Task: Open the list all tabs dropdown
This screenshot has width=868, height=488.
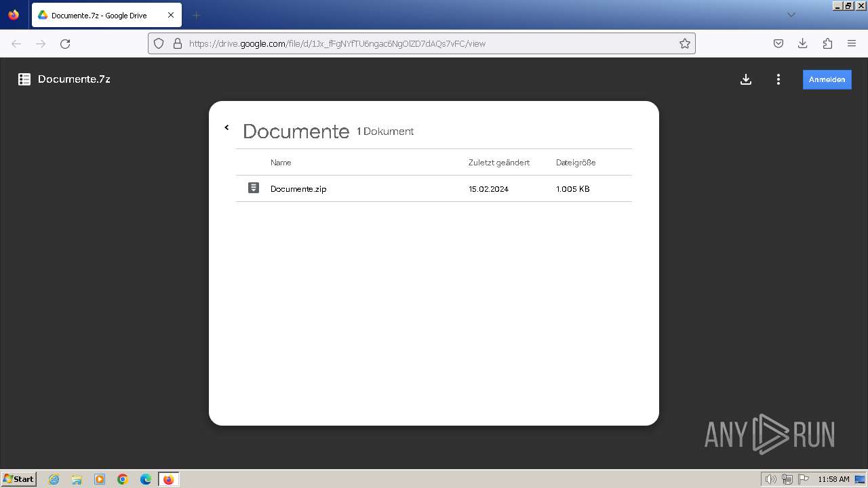Action: 791,15
